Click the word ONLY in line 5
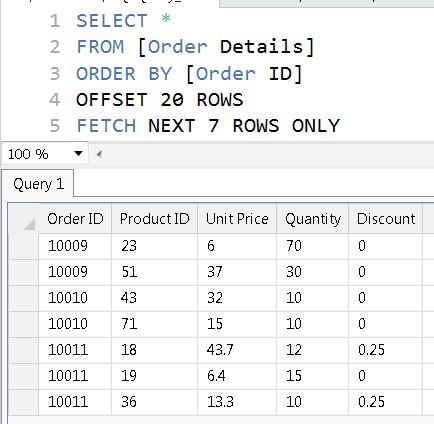The width and height of the screenshot is (434, 424). pos(316,126)
